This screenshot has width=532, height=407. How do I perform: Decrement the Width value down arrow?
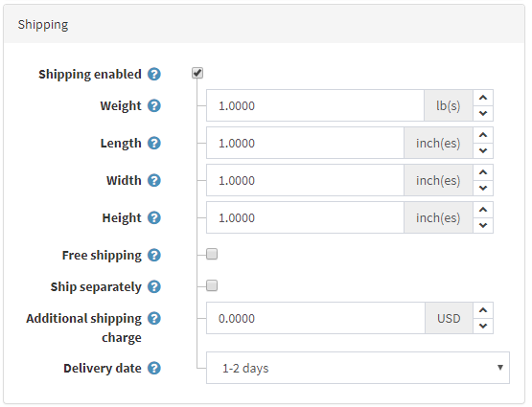483,188
